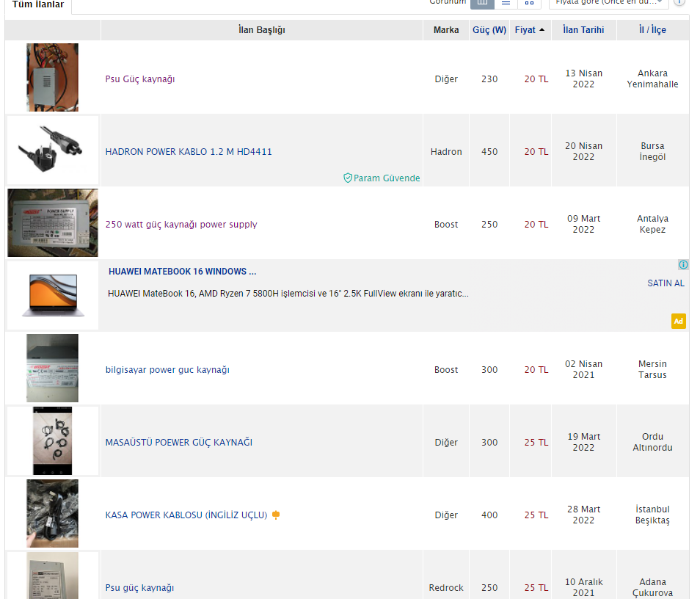Sort by the 'İlan Tarihi' column header
700x599 pixels.
tap(583, 30)
